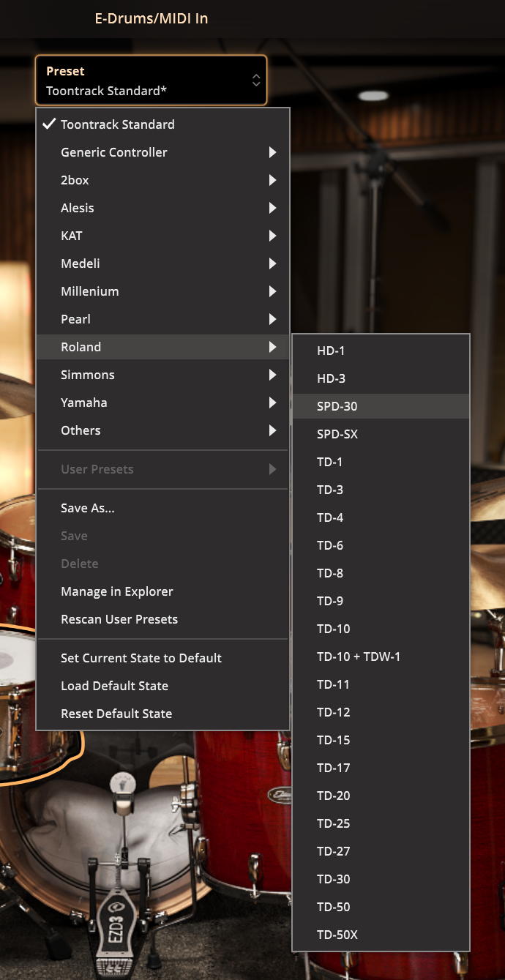The height and width of the screenshot is (980, 505).
Task: Click the Simmons submenu arrow
Action: pyautogui.click(x=272, y=375)
